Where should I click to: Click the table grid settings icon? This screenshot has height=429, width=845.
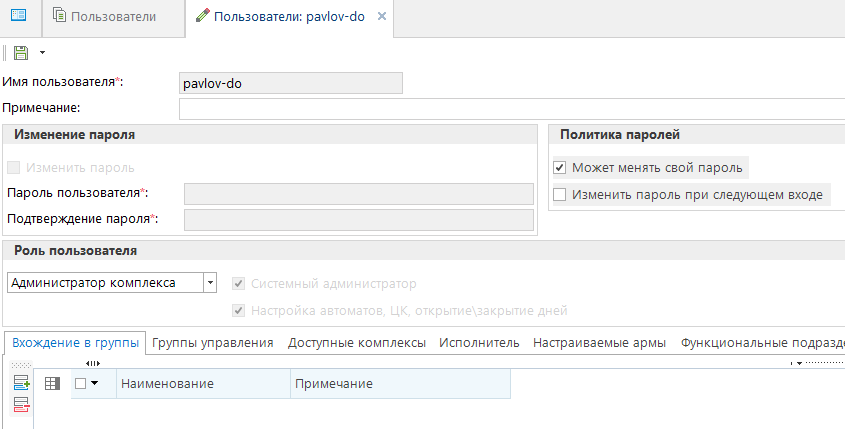[x=52, y=384]
